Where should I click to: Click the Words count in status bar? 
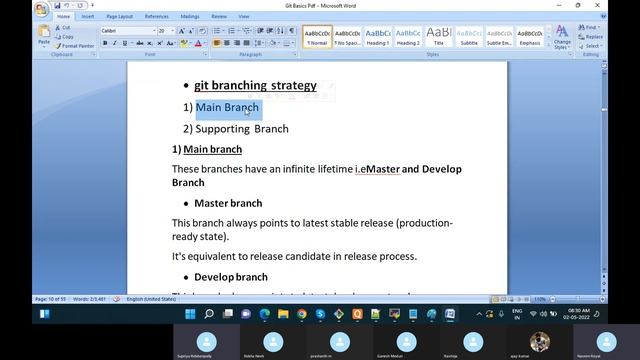coord(89,299)
